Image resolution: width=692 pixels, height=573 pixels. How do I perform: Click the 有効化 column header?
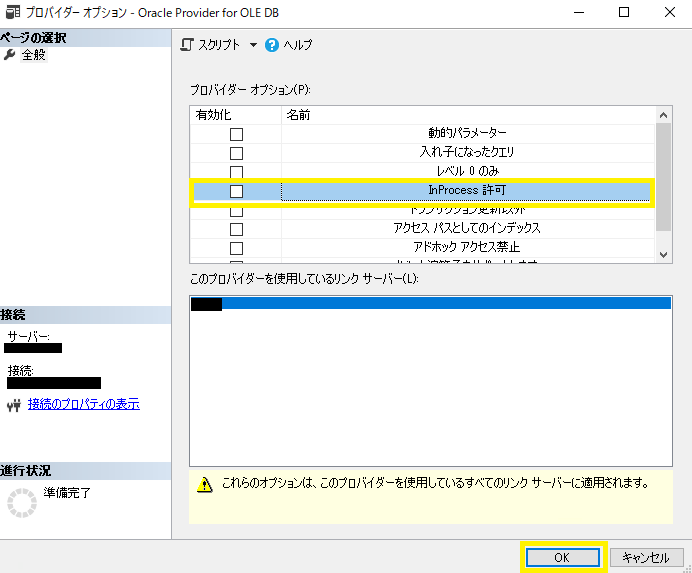(236, 115)
